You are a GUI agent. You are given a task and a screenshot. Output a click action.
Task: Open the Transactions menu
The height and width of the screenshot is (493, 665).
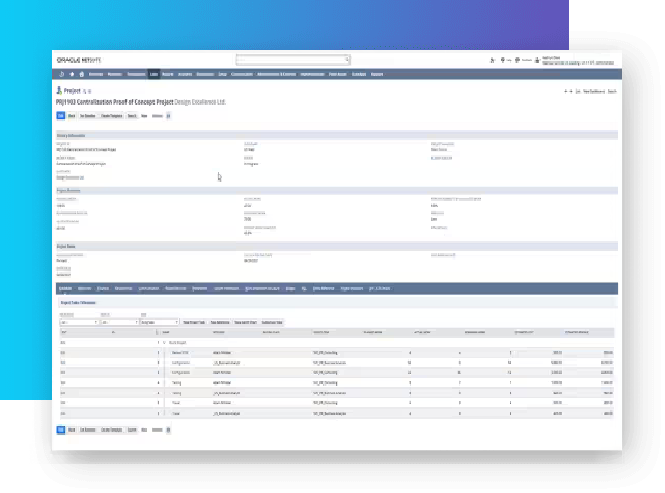click(136, 74)
